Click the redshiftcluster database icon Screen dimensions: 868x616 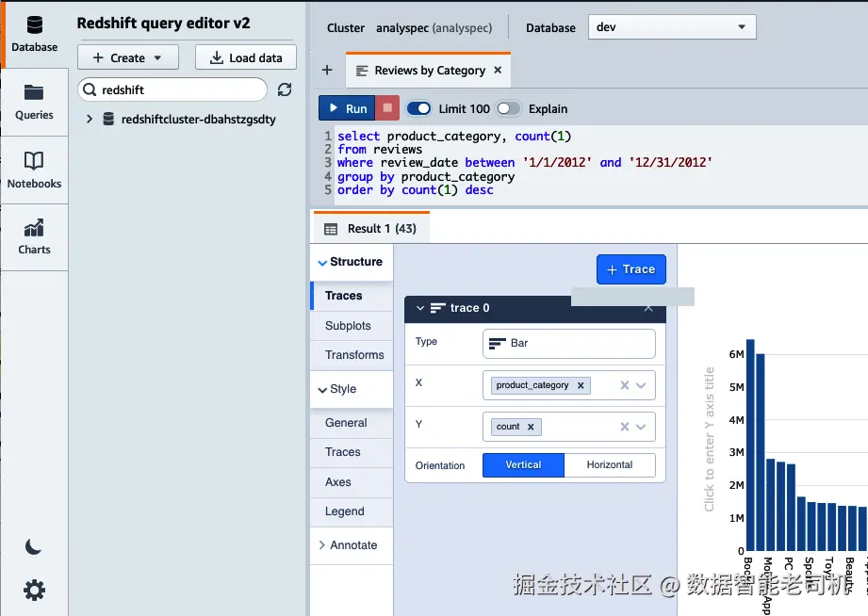coord(108,119)
